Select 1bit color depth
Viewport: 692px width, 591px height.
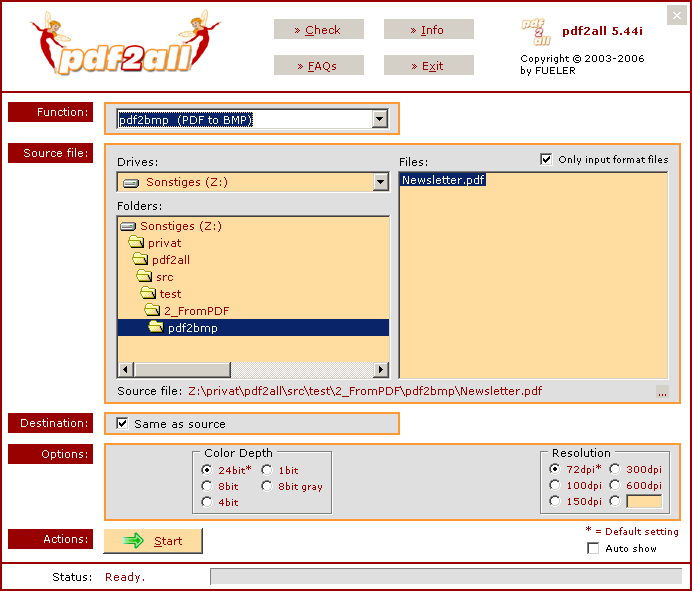pos(267,470)
